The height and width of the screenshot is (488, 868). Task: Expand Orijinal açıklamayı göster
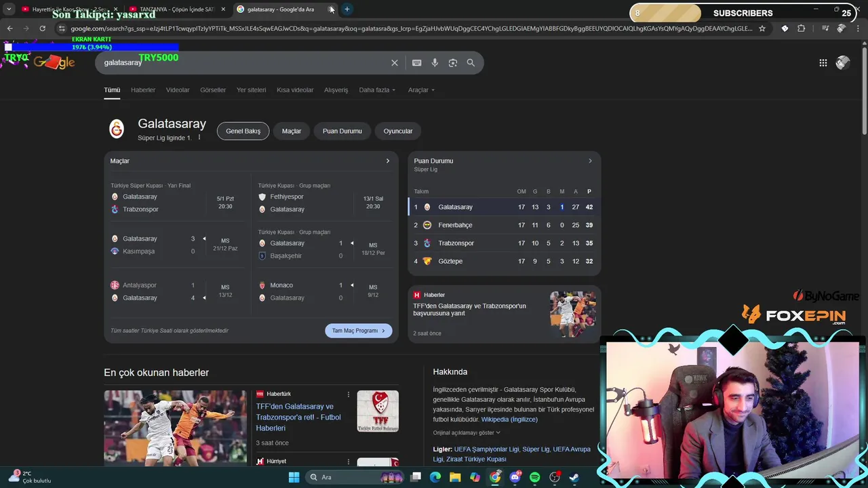click(x=467, y=432)
